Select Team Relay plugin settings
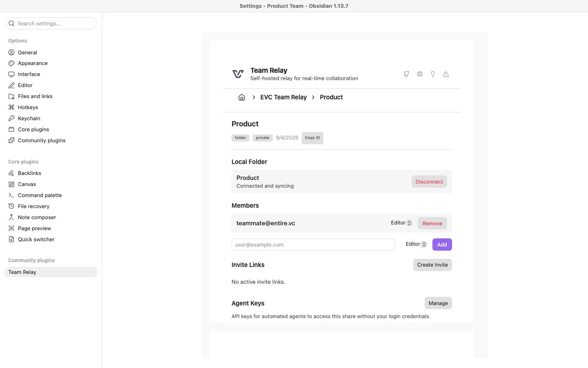The height and width of the screenshot is (368, 588). pos(51,272)
